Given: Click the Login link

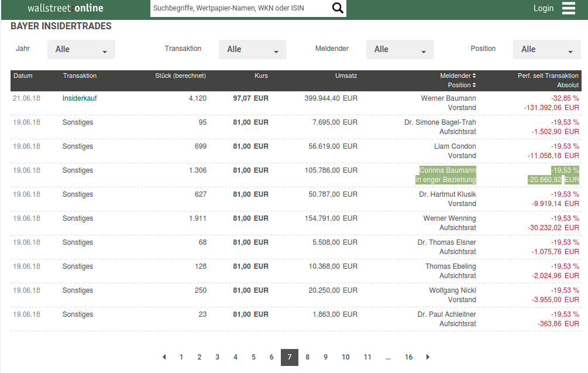Looking at the screenshot, I should 544,8.
